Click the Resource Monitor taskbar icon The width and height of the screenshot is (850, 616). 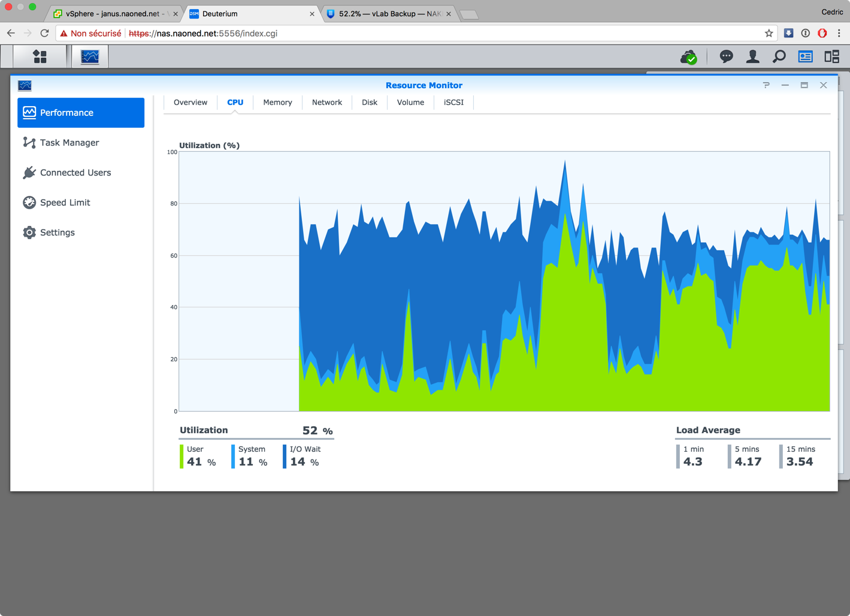[90, 56]
